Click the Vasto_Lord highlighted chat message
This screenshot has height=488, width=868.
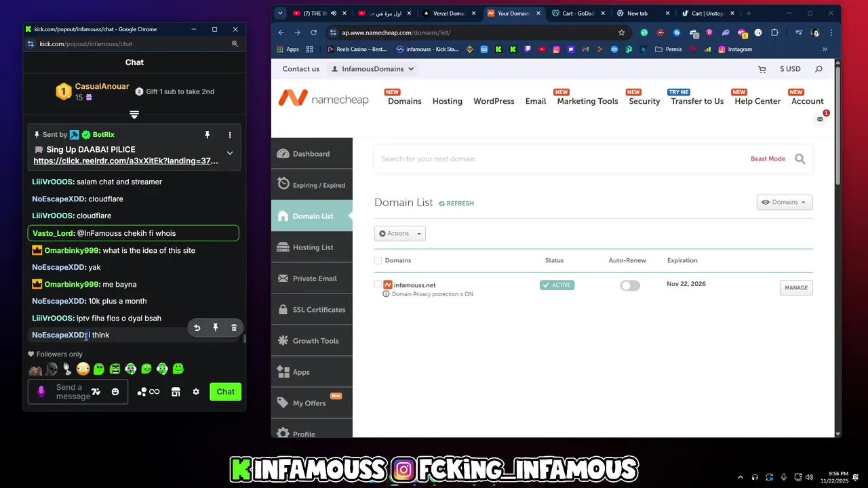pos(134,233)
